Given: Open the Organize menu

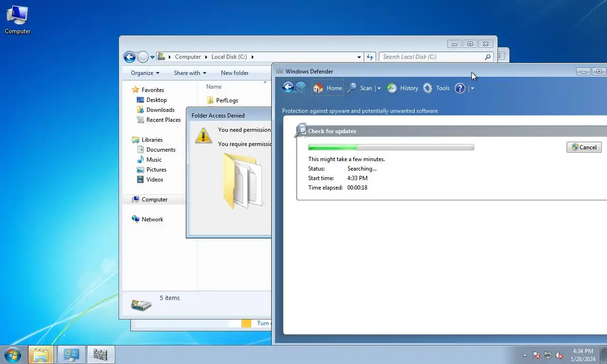Looking at the screenshot, I should pyautogui.click(x=145, y=73).
